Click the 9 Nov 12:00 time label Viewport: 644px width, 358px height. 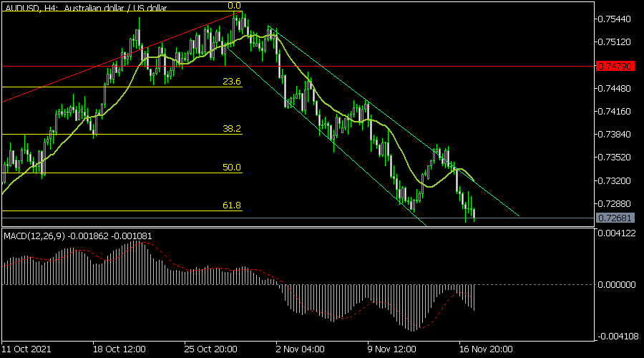(392, 349)
